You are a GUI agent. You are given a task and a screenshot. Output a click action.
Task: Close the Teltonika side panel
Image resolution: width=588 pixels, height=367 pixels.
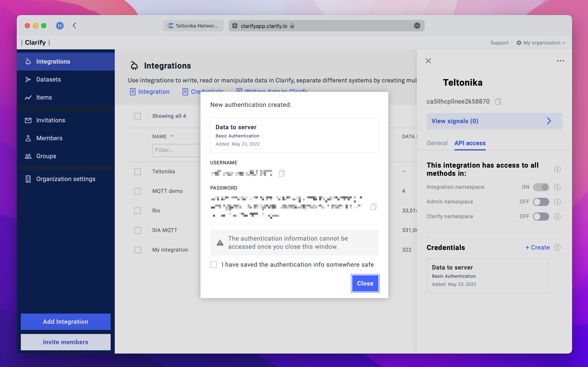tap(428, 61)
